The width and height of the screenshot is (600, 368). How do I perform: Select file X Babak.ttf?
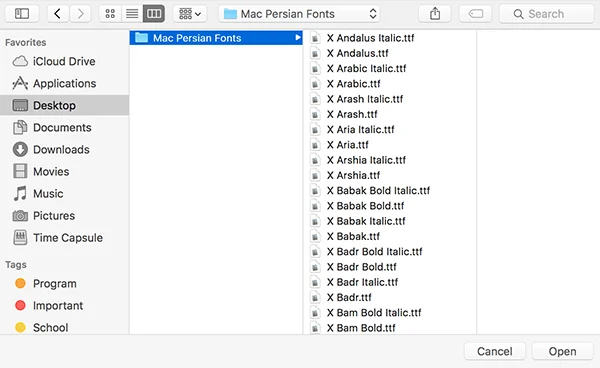[x=390, y=236]
